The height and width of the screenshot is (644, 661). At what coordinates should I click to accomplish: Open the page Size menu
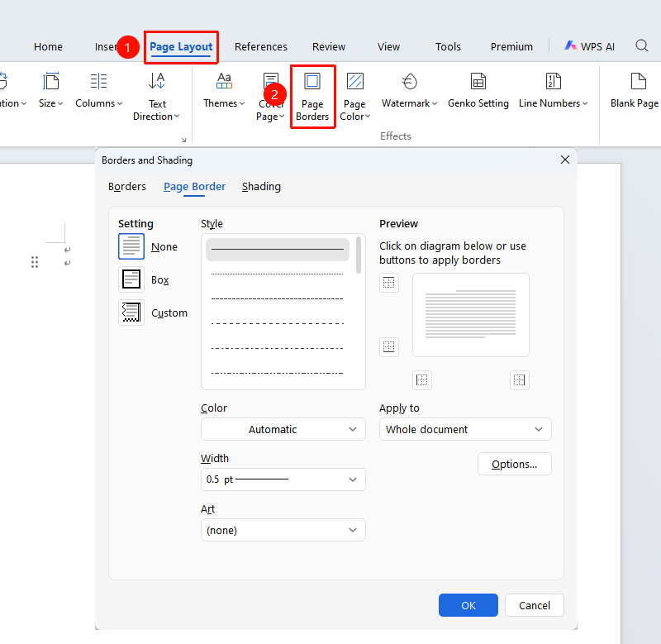[50, 91]
